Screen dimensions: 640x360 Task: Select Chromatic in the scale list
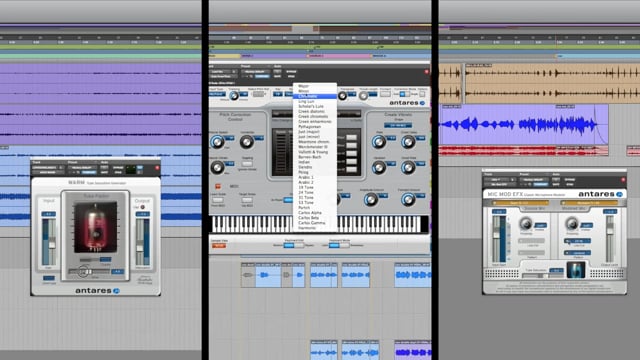(x=315, y=96)
